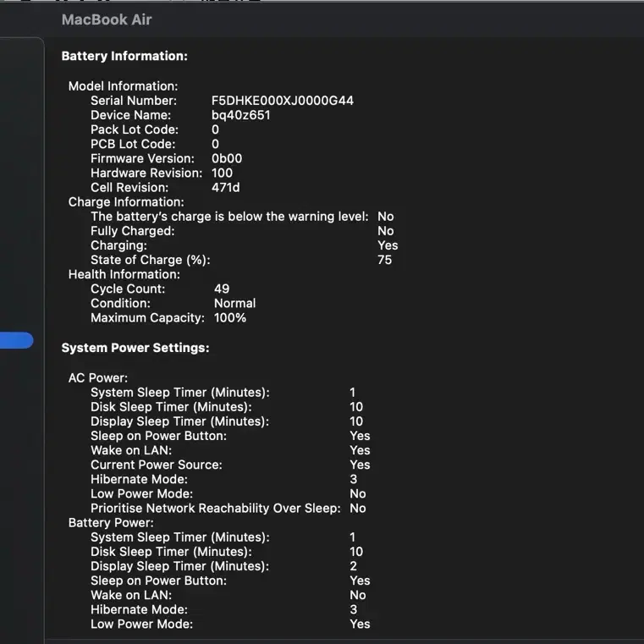Click the PCB Lot Code label

click(x=133, y=144)
